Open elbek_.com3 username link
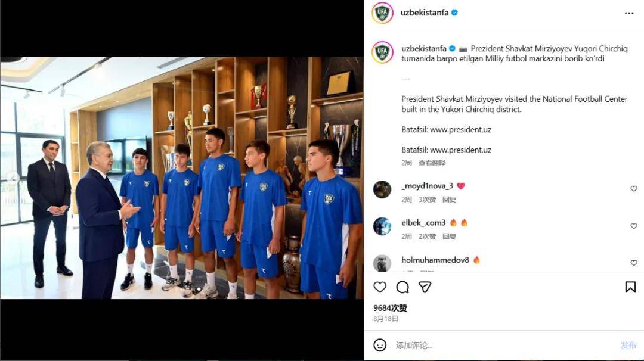 423,223
